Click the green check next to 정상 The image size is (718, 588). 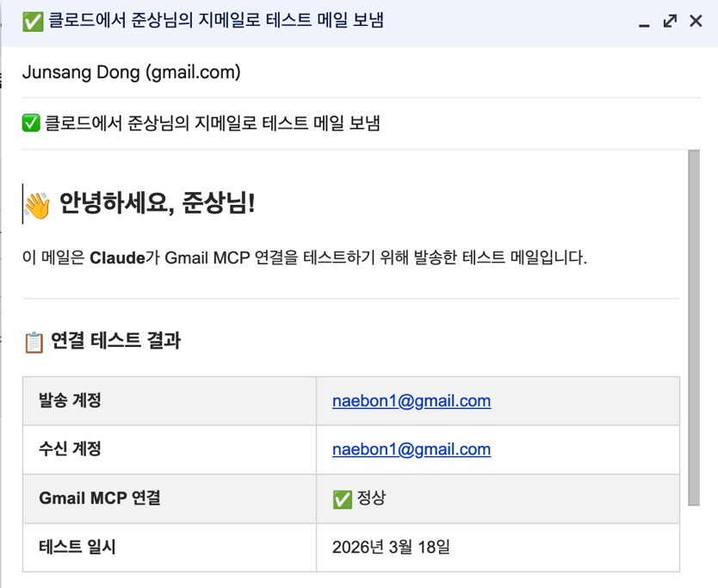pos(342,498)
